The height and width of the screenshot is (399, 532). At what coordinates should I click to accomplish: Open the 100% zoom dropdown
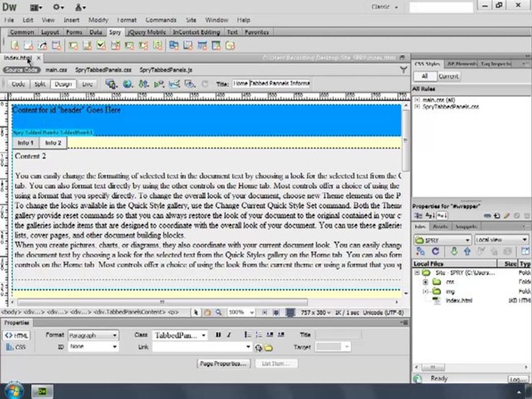pos(241,312)
